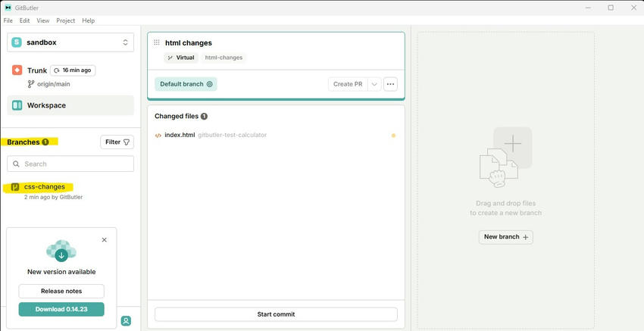Image resolution: width=644 pixels, height=331 pixels.
Task: Focus the branch Search field
Action: [x=70, y=164]
